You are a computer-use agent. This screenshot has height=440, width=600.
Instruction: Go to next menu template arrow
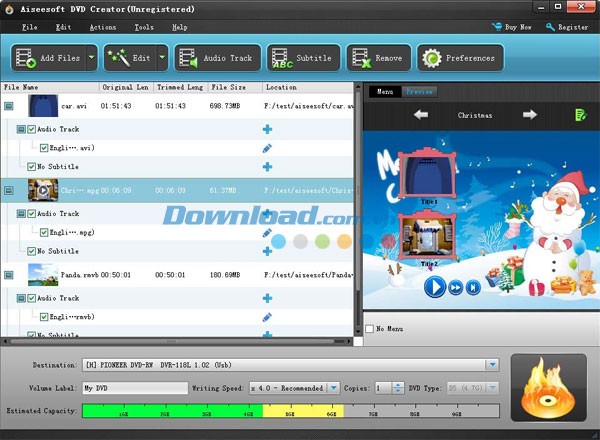point(530,114)
